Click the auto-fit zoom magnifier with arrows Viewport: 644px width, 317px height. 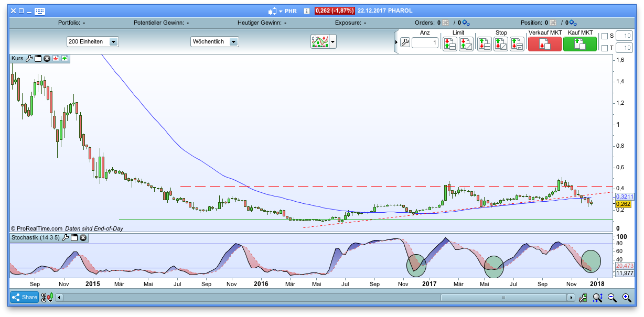[597, 298]
